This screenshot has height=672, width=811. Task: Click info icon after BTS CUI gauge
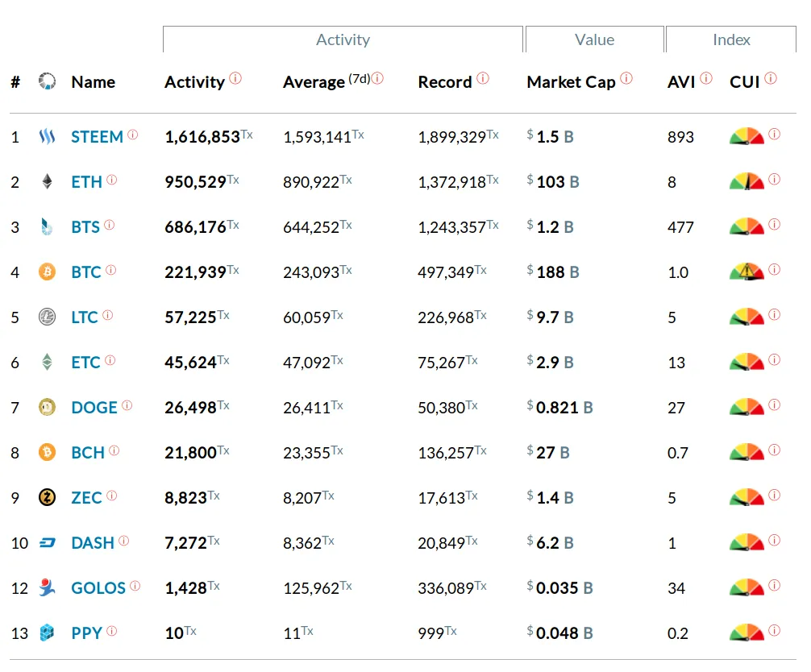tap(774, 224)
